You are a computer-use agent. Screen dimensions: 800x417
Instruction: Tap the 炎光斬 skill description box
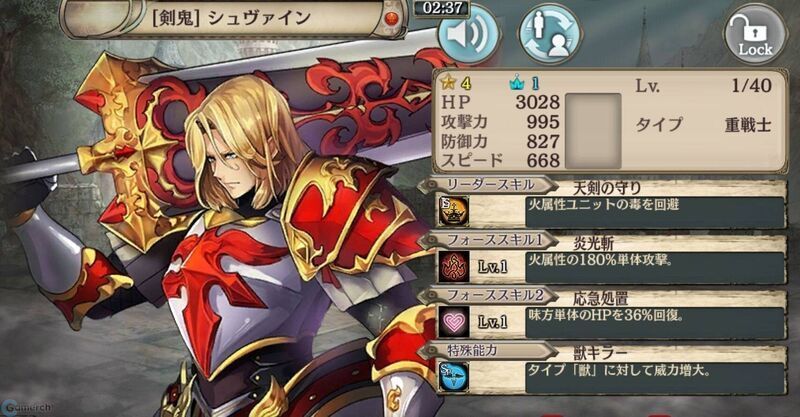point(656,267)
